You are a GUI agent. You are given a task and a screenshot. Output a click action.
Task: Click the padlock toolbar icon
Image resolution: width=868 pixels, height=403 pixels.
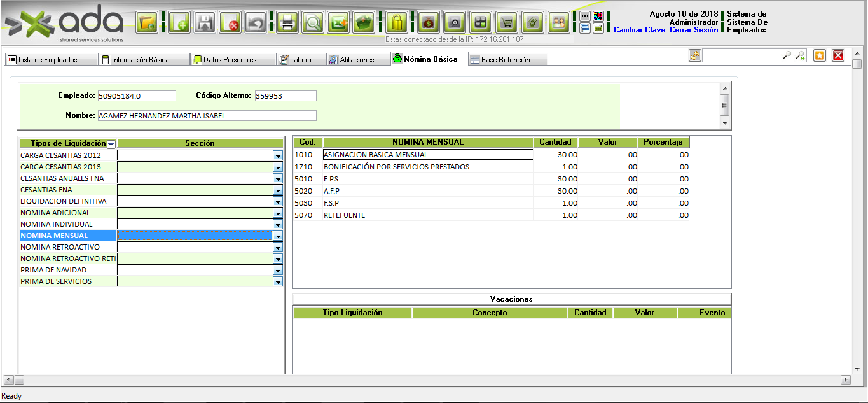pos(396,23)
